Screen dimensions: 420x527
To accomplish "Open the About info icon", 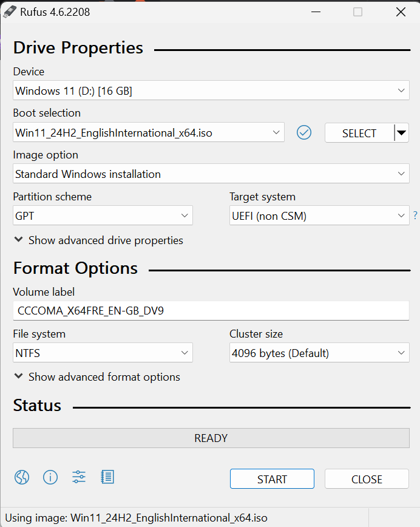I will 50,477.
